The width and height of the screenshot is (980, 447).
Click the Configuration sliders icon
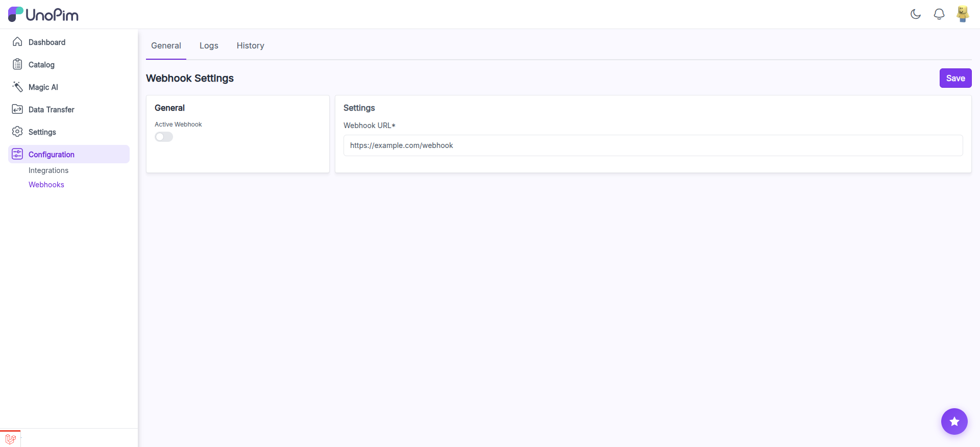pyautogui.click(x=17, y=154)
